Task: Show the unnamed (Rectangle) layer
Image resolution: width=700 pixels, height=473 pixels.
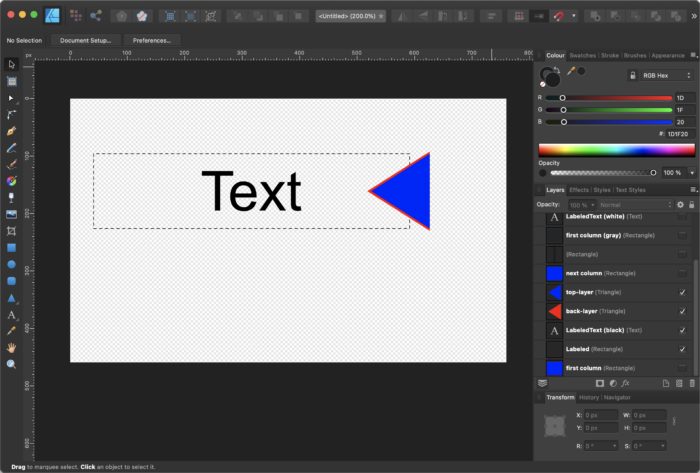Action: click(682, 254)
